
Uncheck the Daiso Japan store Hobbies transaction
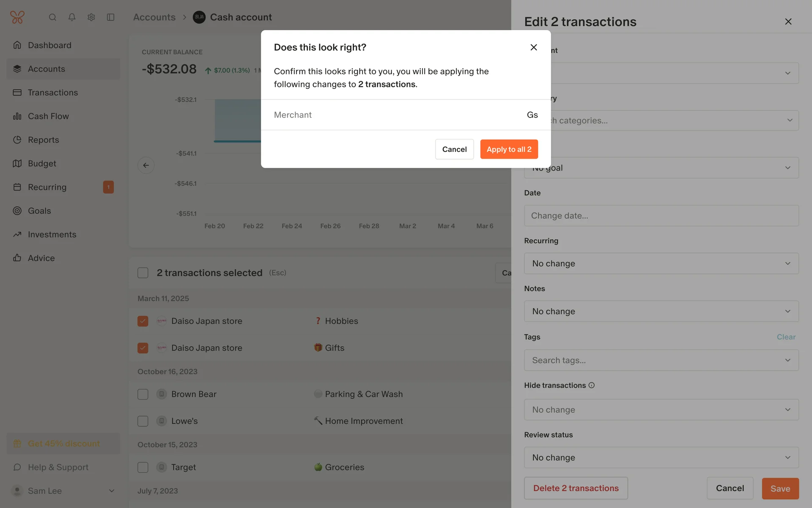(143, 321)
